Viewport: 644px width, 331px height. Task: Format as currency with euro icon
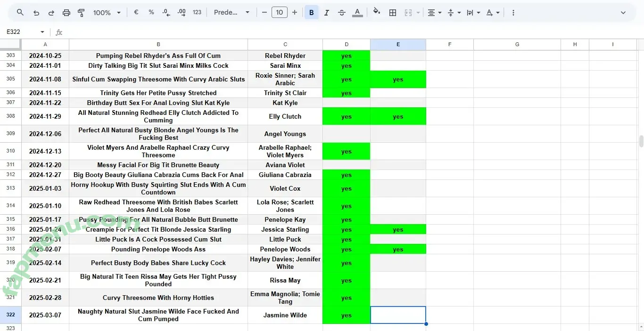(x=136, y=13)
